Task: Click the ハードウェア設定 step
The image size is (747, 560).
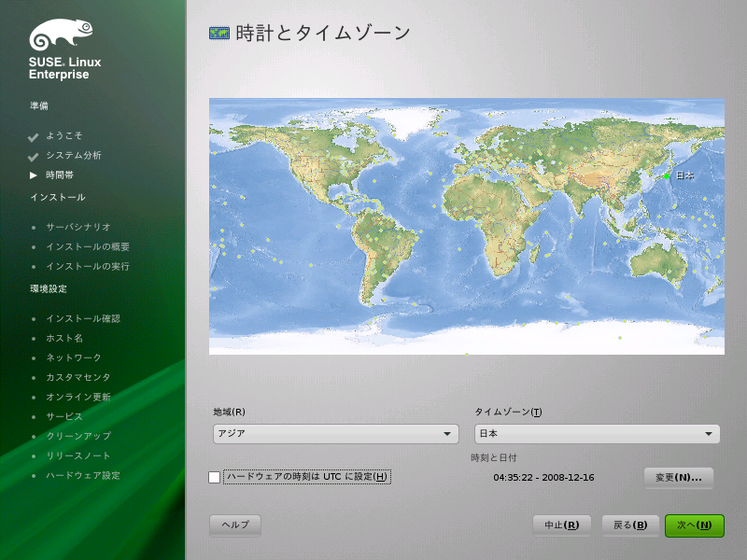Action: click(x=83, y=475)
